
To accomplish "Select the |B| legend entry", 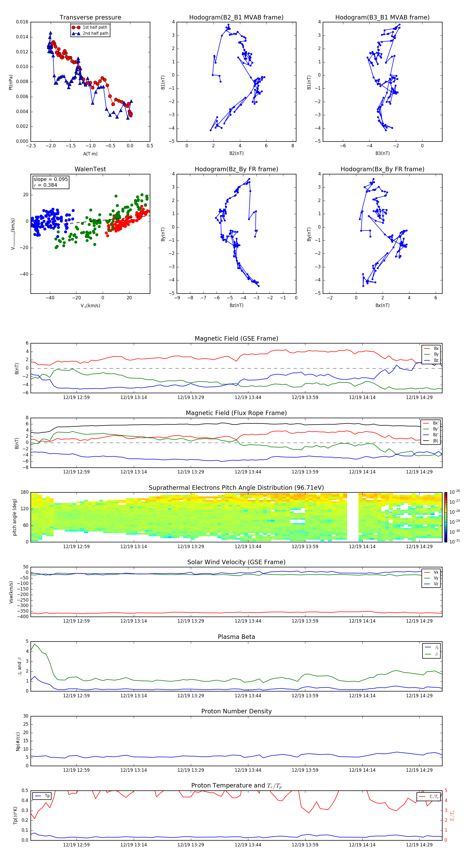I will 431,441.
